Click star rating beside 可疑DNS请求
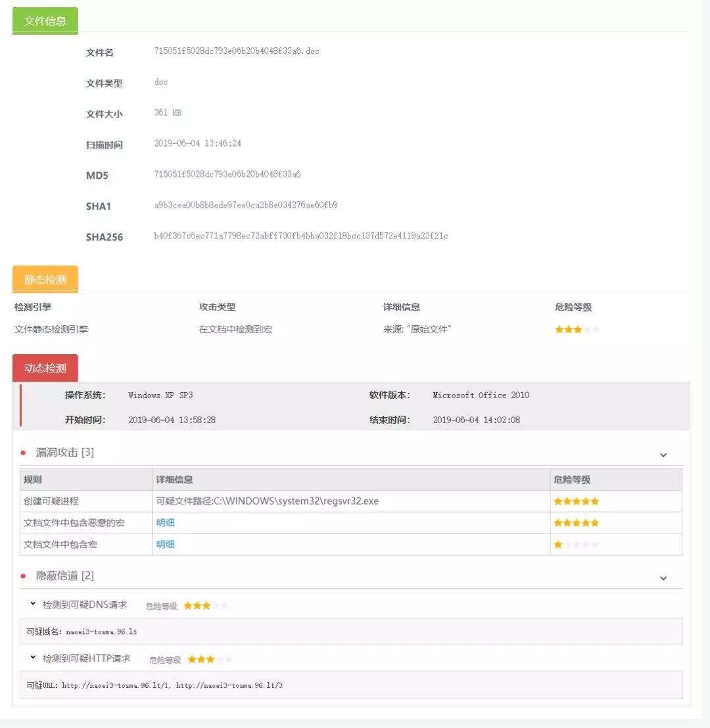This screenshot has height=728, width=710. (x=205, y=606)
